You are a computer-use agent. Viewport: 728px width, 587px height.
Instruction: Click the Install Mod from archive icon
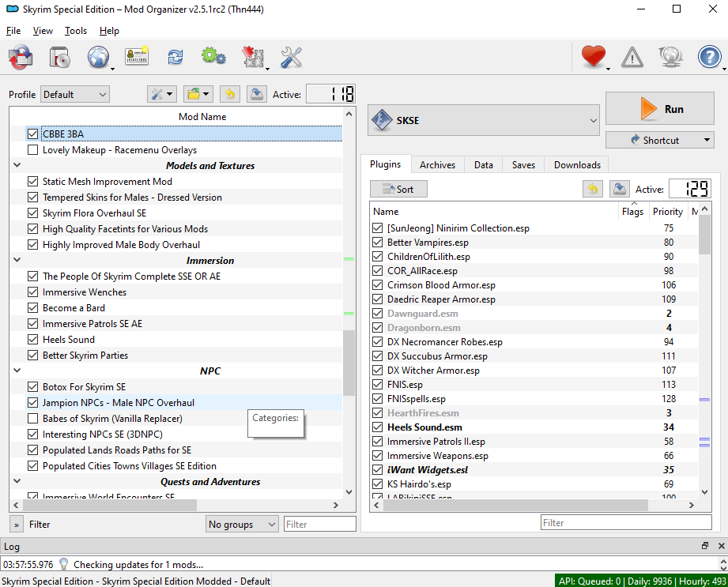point(61,57)
